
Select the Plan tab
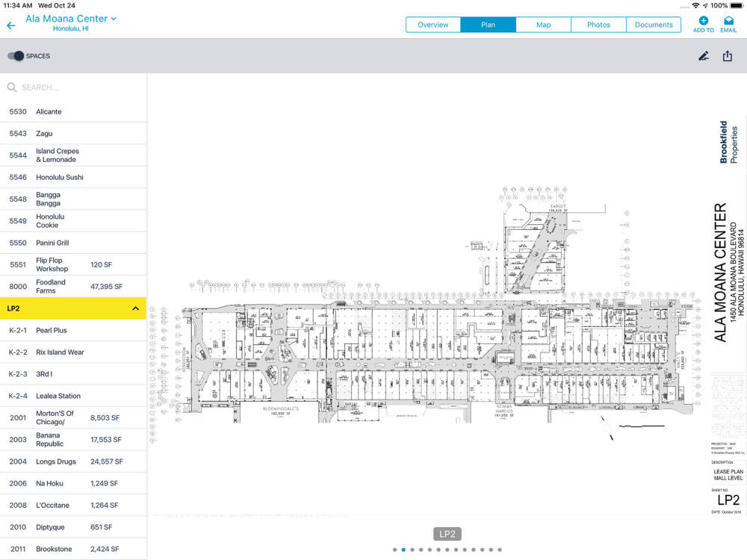coord(488,25)
